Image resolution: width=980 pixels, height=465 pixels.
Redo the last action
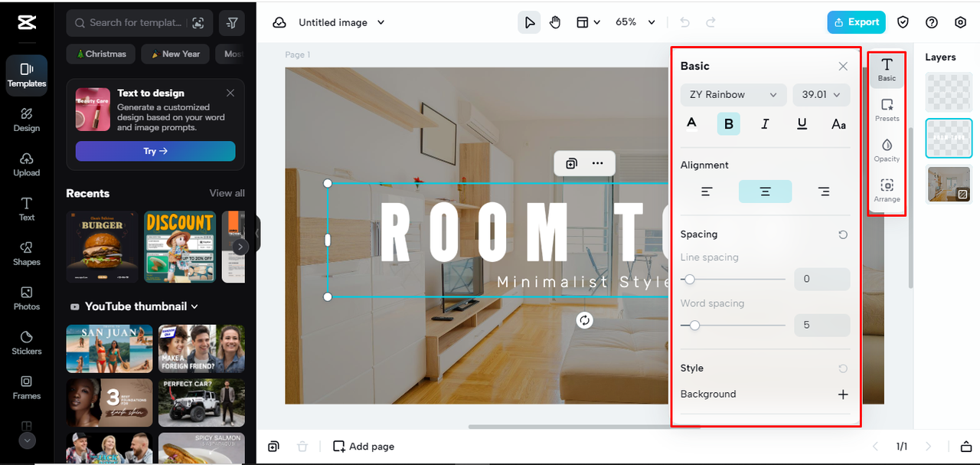[x=710, y=23]
